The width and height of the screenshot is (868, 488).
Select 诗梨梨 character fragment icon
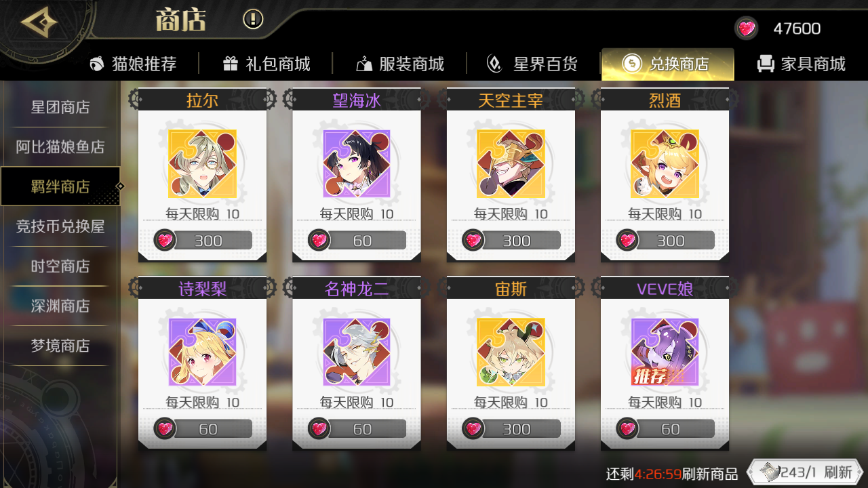click(x=202, y=352)
